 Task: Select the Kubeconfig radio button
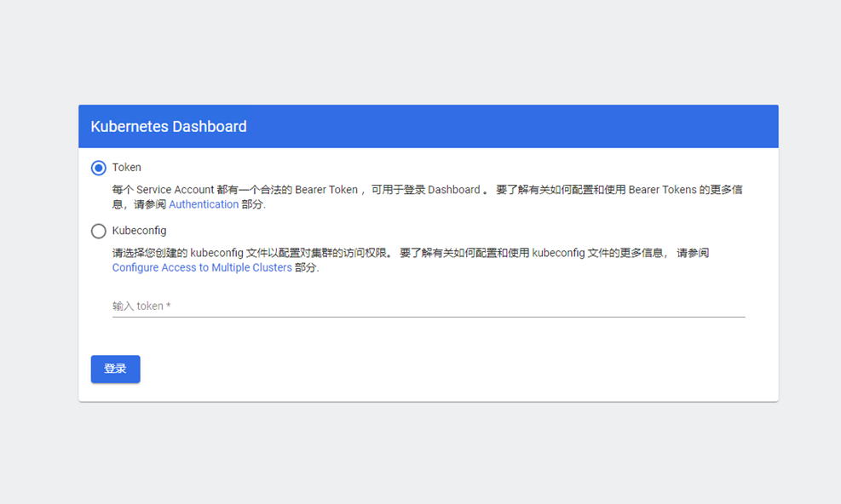pos(99,231)
